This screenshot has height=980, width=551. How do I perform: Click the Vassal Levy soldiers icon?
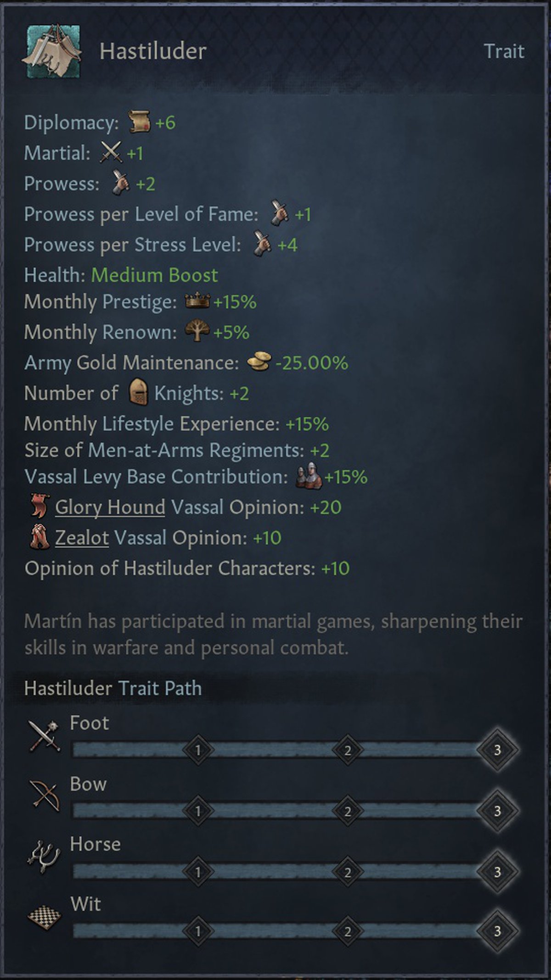click(x=308, y=476)
